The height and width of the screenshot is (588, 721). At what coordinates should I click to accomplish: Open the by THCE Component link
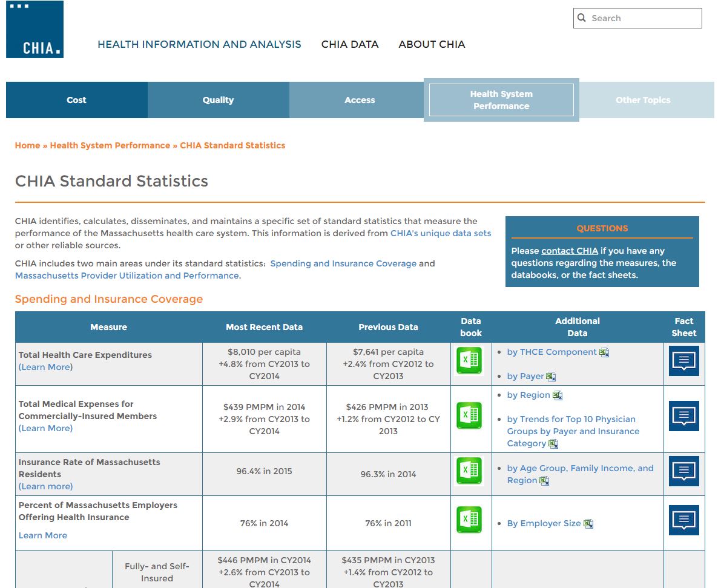click(x=551, y=352)
